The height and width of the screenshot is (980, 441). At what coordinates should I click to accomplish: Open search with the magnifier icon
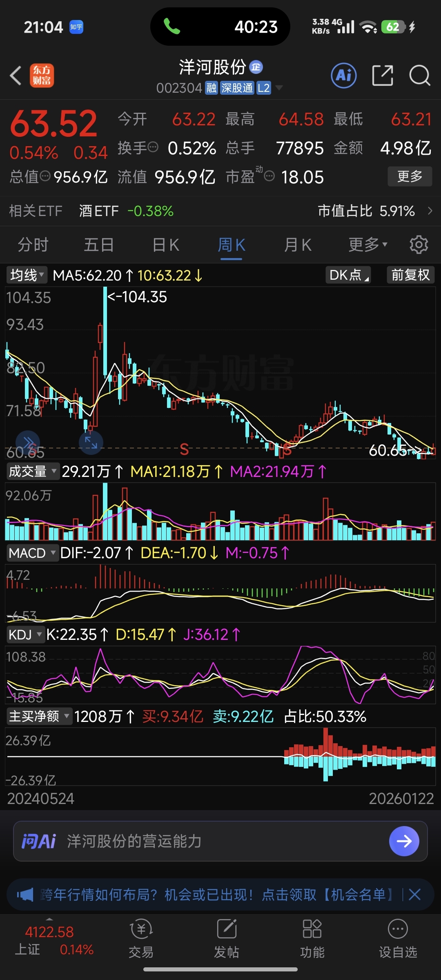click(420, 76)
